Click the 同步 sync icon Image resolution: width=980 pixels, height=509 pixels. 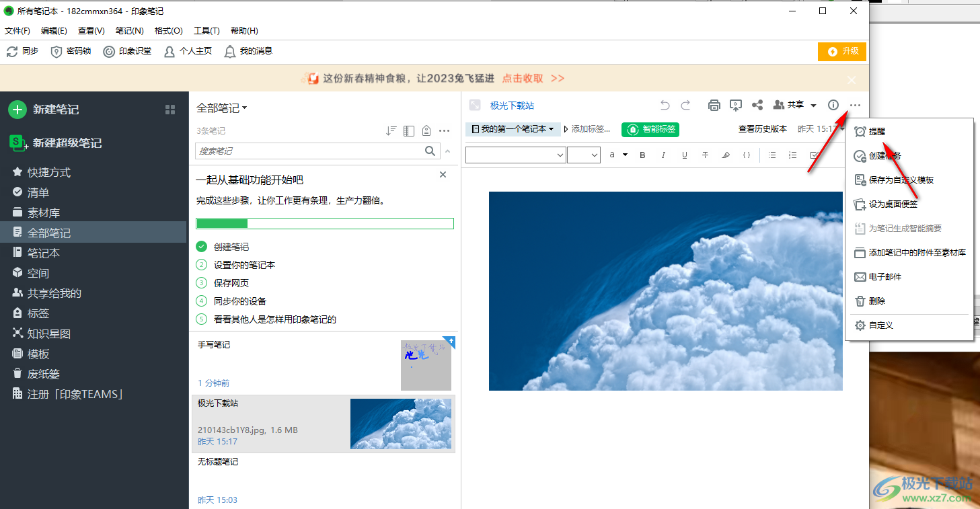[12, 51]
